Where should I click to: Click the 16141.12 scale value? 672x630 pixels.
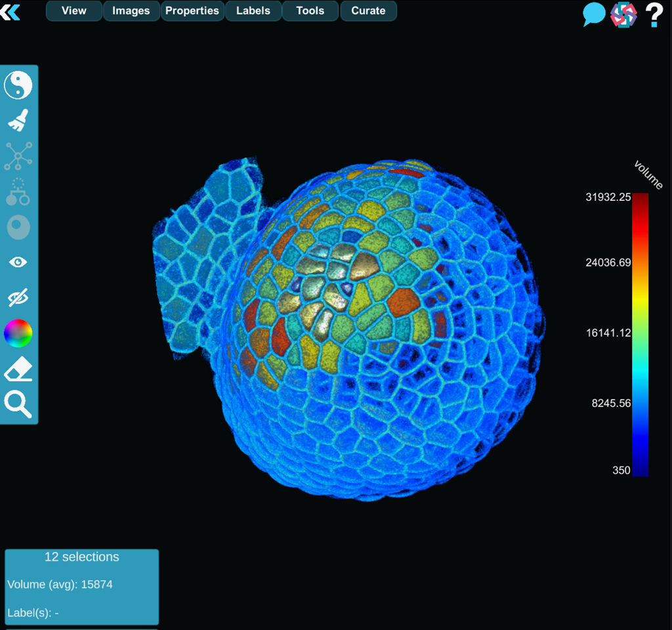pyautogui.click(x=608, y=333)
